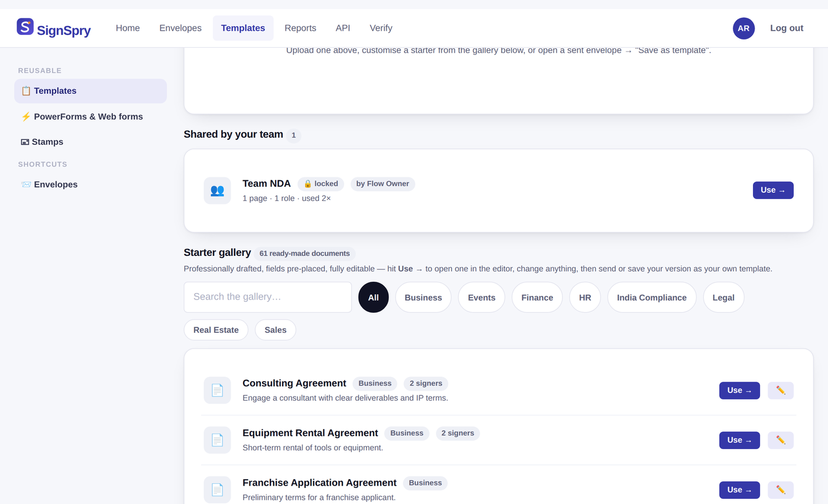
Task: Open Templates in the sidebar
Action: 90,91
